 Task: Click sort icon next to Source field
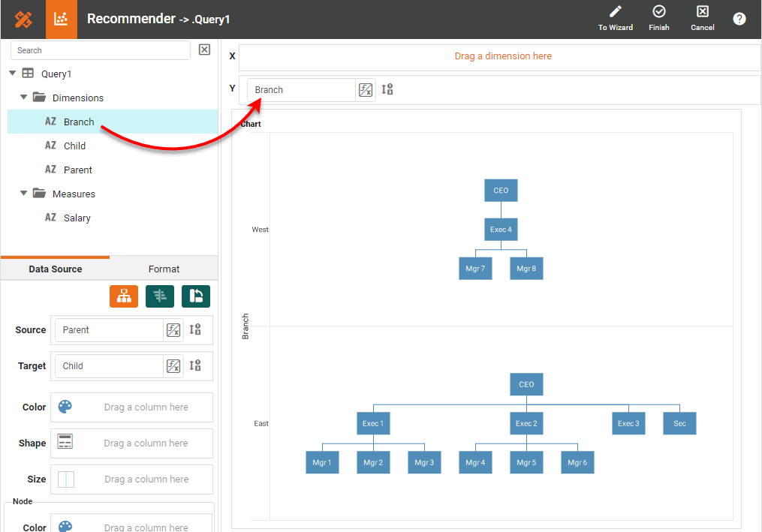(195, 329)
